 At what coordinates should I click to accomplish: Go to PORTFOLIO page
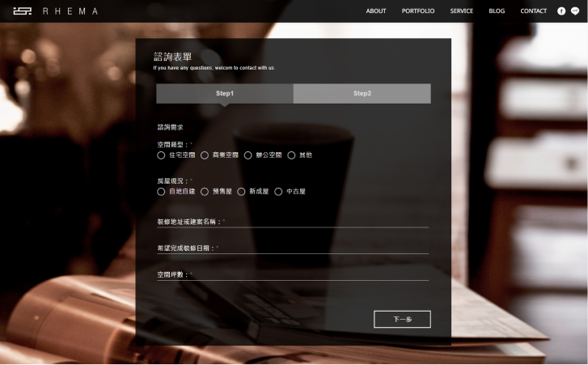(418, 11)
